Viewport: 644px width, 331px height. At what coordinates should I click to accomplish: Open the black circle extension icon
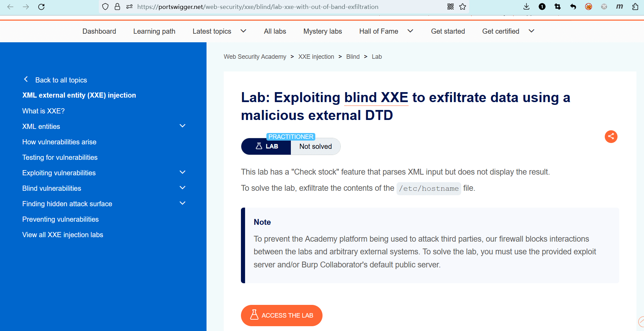pyautogui.click(x=542, y=7)
